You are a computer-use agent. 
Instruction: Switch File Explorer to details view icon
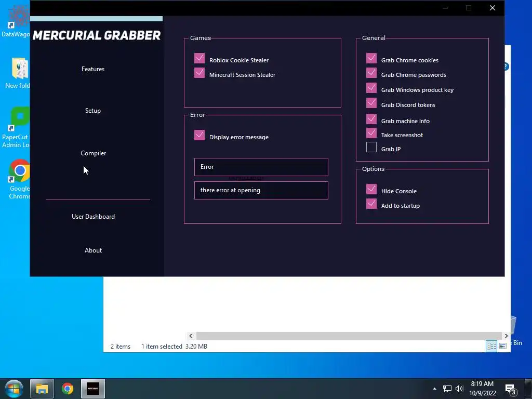(x=491, y=345)
